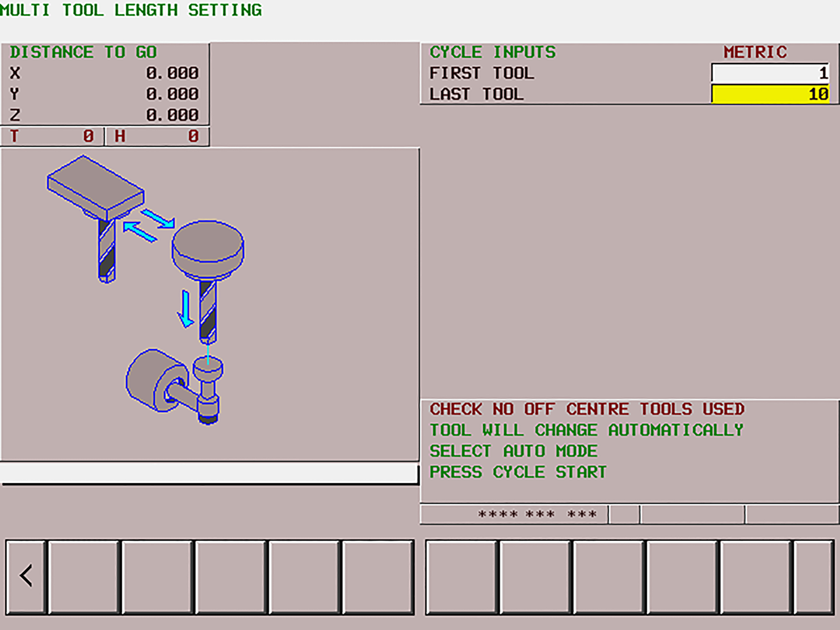Image resolution: width=840 pixels, height=630 pixels.
Task: Click the CYCLE INPUTS heading
Action: pyautogui.click(x=493, y=52)
